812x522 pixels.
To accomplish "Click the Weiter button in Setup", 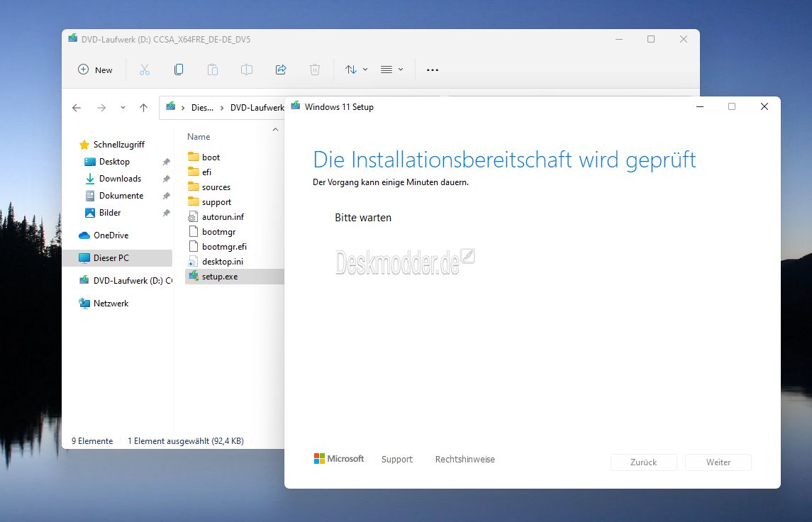I will (x=718, y=462).
